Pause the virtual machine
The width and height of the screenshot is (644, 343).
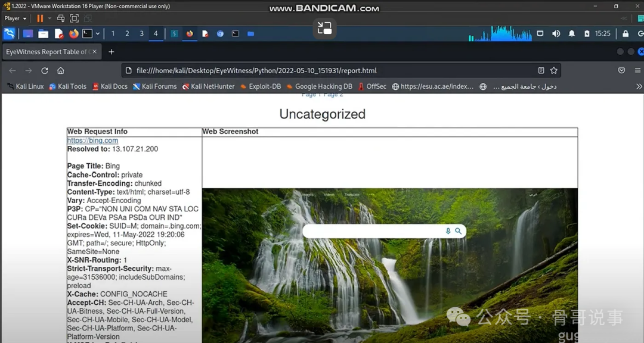40,18
